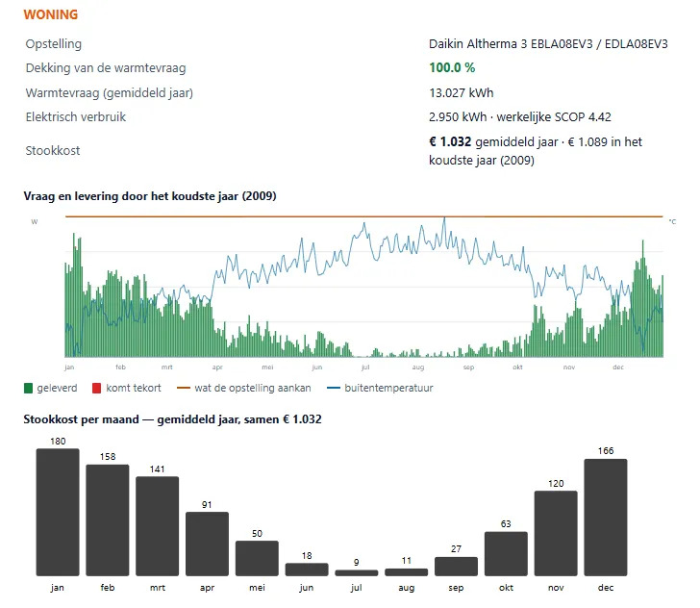Click the 'Vraag en levering door het koudste jaar (2009)' title

click(150, 196)
